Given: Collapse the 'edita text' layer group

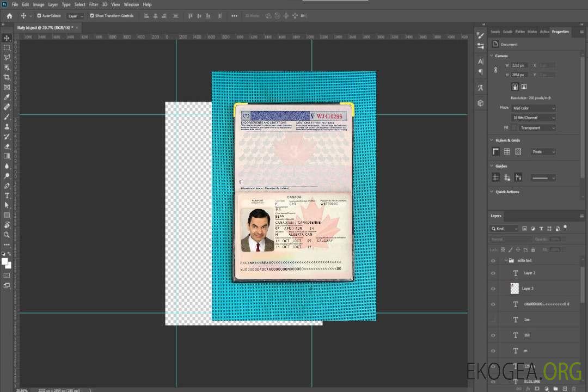Looking at the screenshot, I should point(506,260).
